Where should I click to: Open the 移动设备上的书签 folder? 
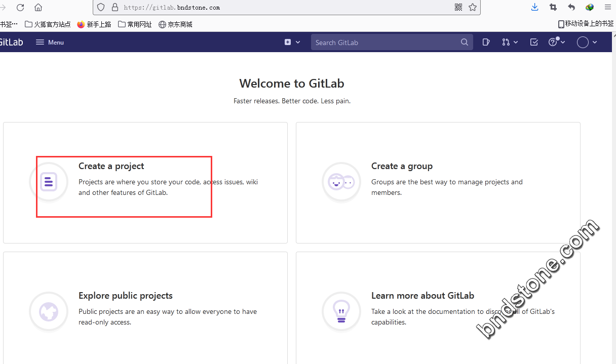(x=586, y=24)
